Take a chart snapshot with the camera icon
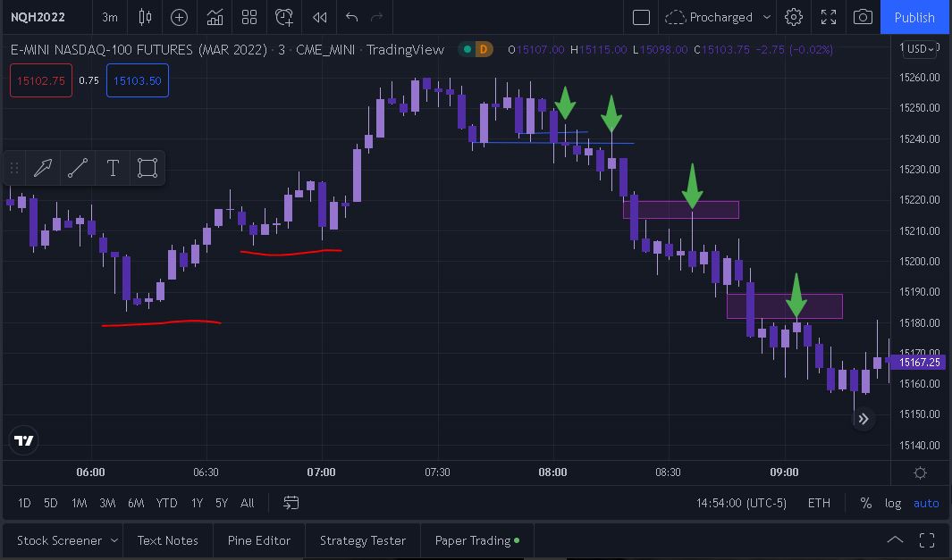The height and width of the screenshot is (560, 952). point(863,17)
